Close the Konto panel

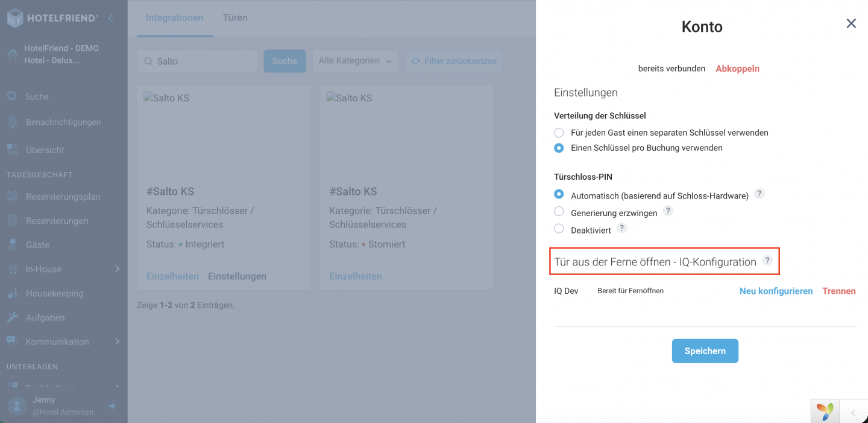851,24
